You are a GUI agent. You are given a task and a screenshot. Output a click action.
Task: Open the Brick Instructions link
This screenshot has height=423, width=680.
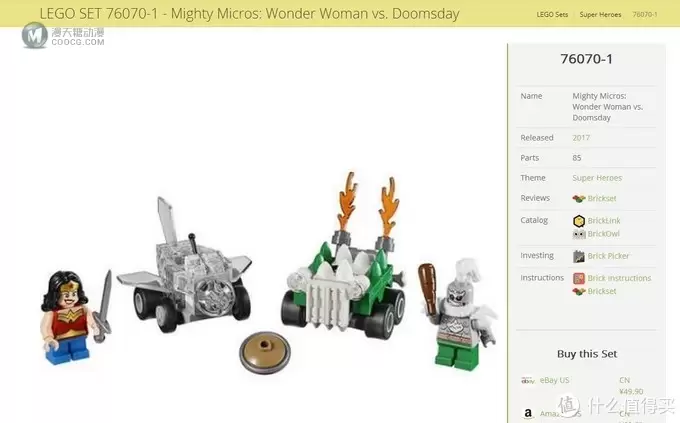[x=619, y=278]
